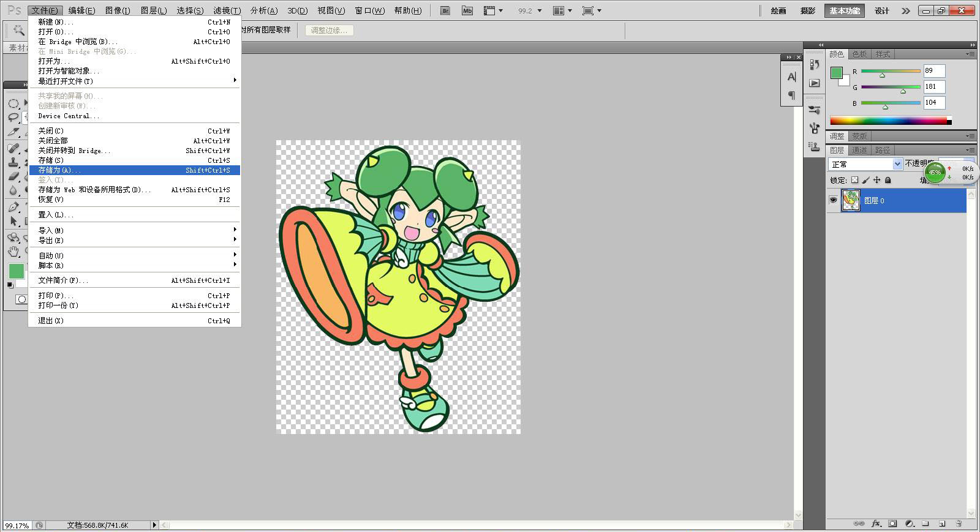Add a layer style with fx icon
Viewport: 980px width, 532px height.
point(876,524)
